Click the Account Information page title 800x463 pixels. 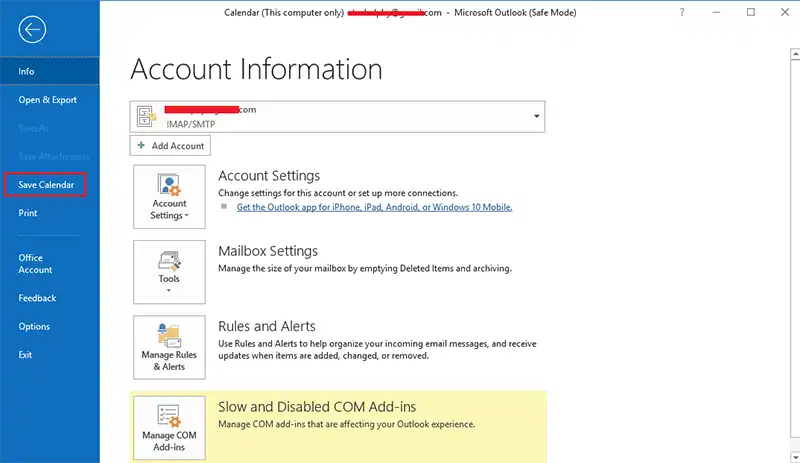pos(256,69)
